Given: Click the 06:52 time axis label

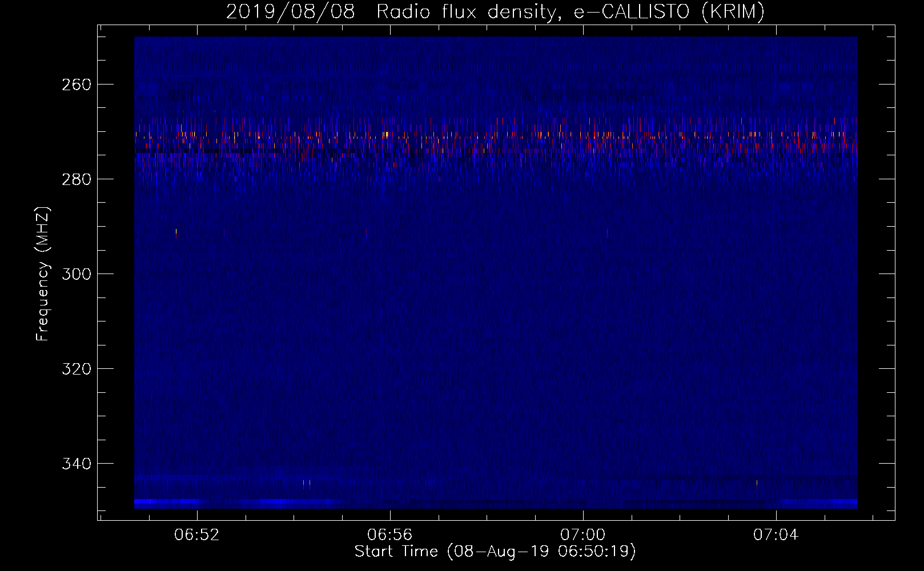Looking at the screenshot, I should (x=197, y=535).
